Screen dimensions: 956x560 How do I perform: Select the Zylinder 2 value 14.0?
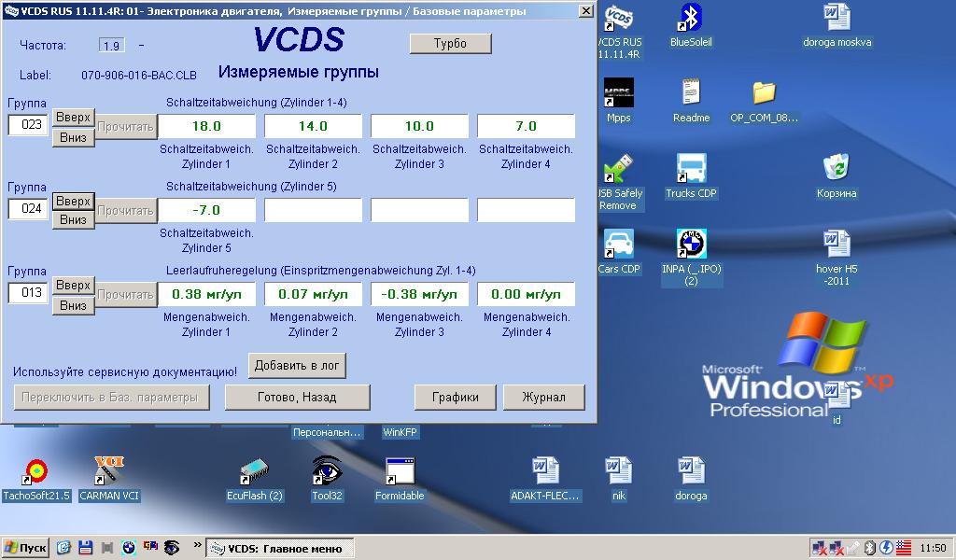pos(313,126)
